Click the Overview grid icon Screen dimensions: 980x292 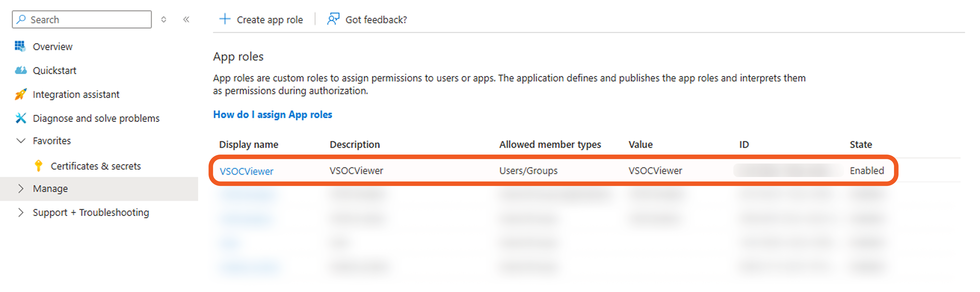(20, 46)
